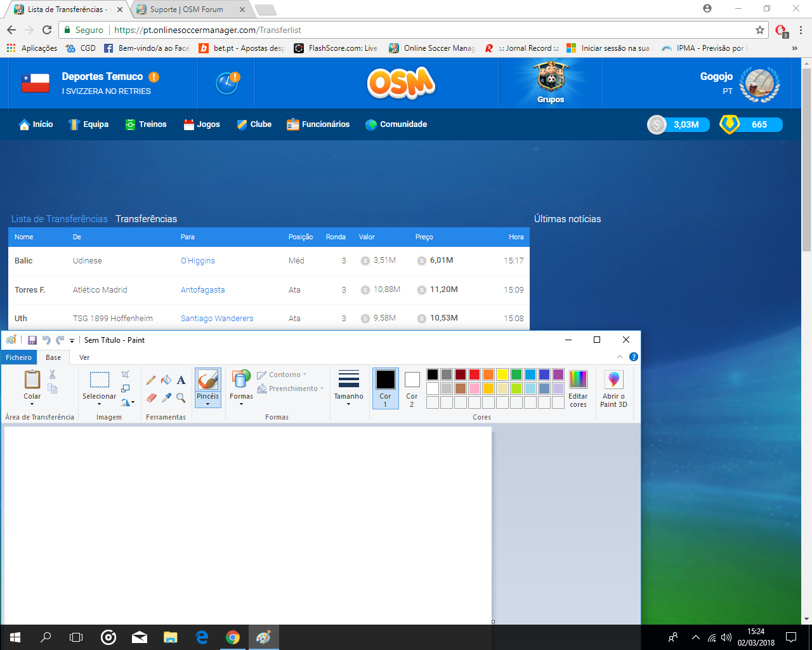This screenshot has width=812, height=650.
Task: Open the Contorno outline dropdown
Action: pos(282,375)
